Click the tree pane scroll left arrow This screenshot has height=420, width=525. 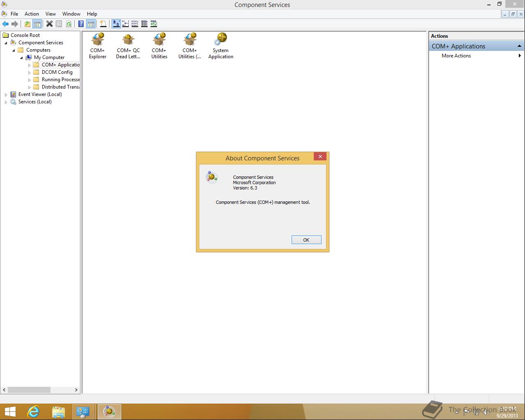point(5,390)
